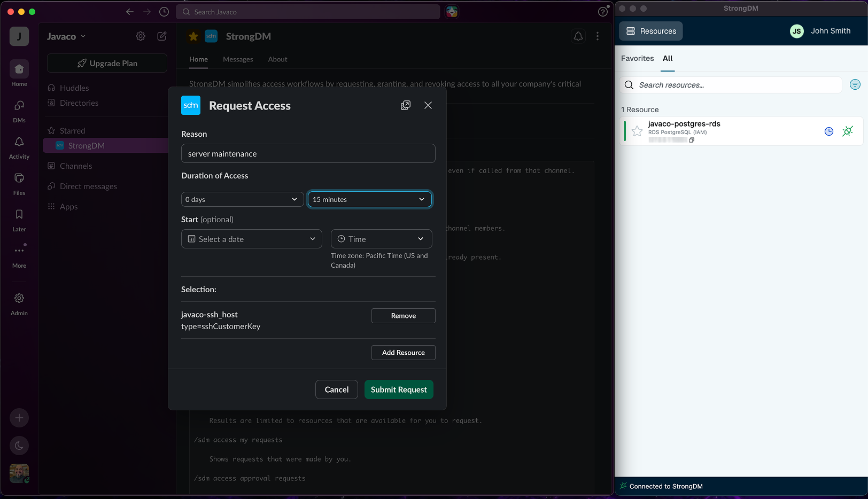868x499 pixels.
Task: Click the app icon beside Slack search
Action: 452,12
